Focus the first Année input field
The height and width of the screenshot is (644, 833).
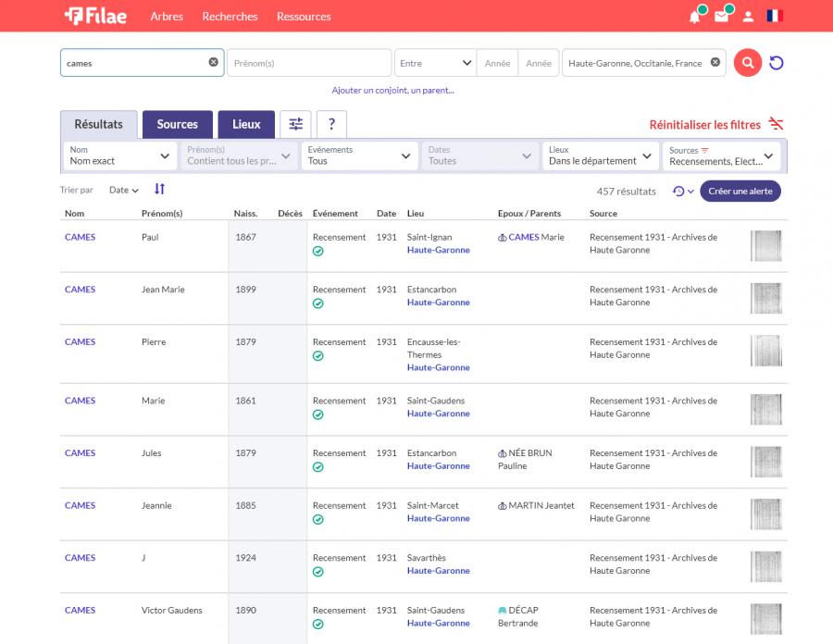(x=497, y=63)
